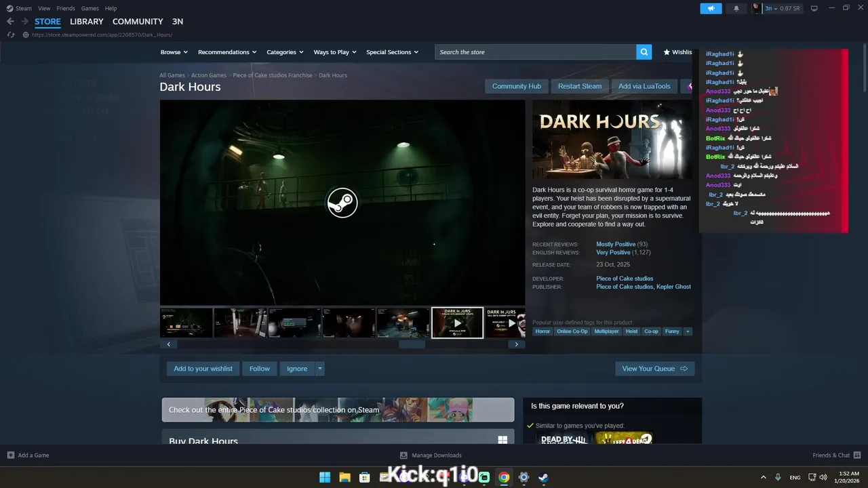Expand the Categories dropdown
This screenshot has width=868, height=488.
[x=285, y=52]
